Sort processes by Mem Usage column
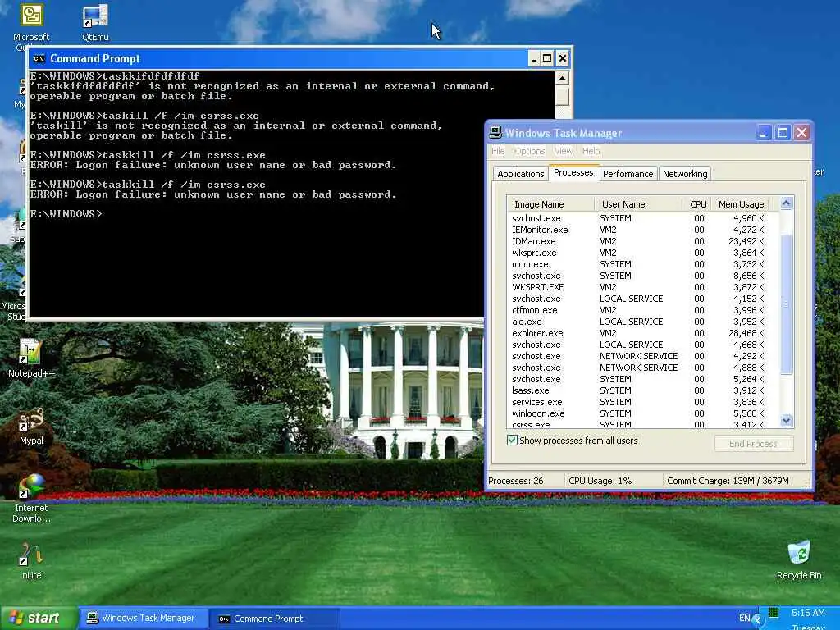The width and height of the screenshot is (840, 630). (x=741, y=204)
